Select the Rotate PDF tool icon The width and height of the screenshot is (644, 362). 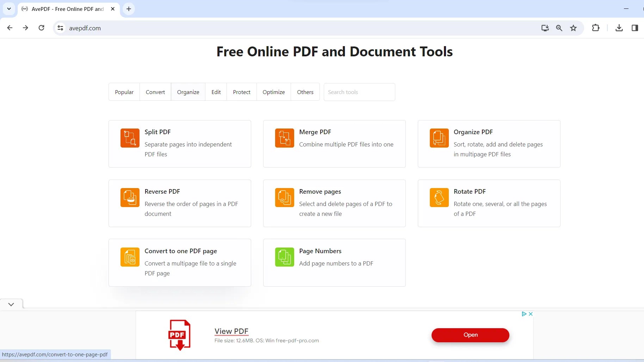439,198
